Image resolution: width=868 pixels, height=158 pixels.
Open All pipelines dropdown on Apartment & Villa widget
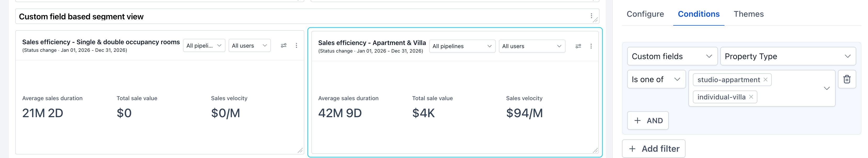point(462,46)
